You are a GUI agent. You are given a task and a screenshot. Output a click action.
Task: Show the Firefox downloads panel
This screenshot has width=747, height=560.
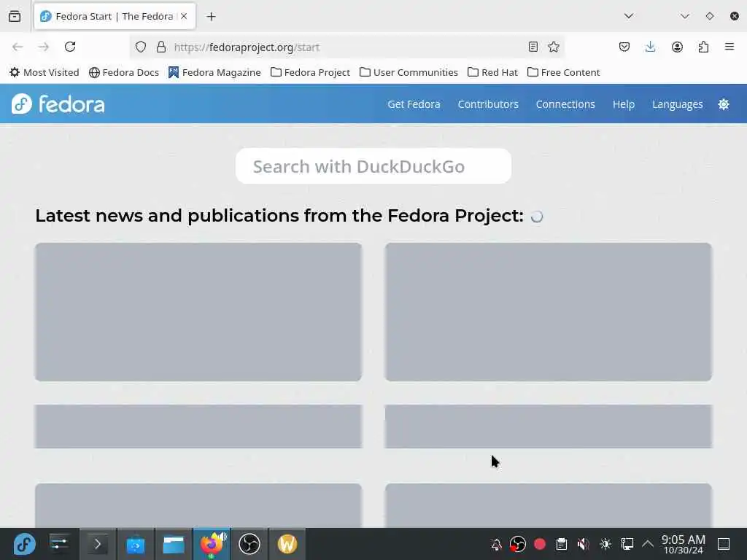(650, 47)
